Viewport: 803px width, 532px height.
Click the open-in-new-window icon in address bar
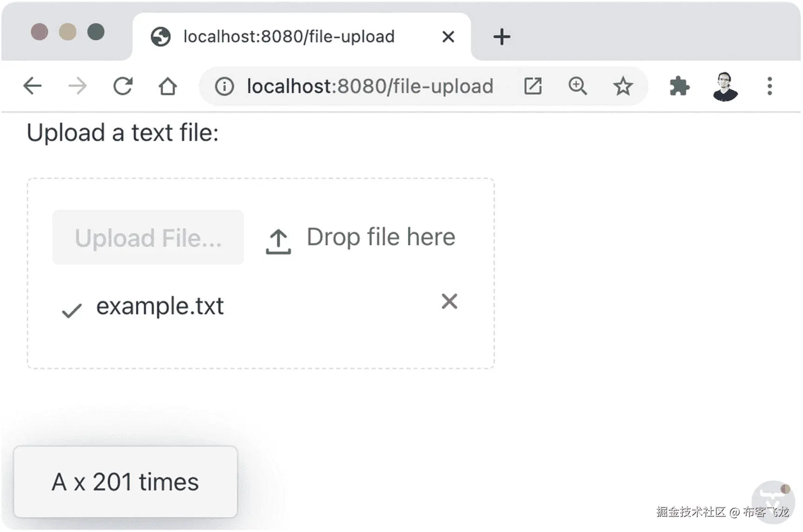[533, 86]
